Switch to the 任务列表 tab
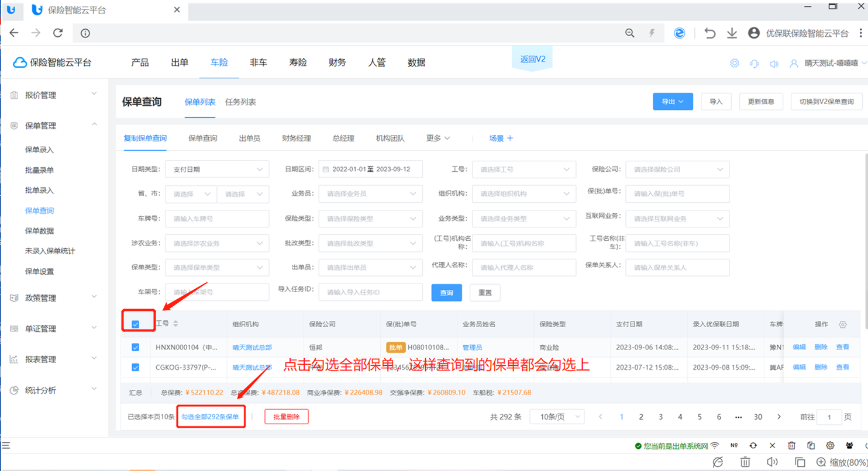The width and height of the screenshot is (868, 471). 240,102
